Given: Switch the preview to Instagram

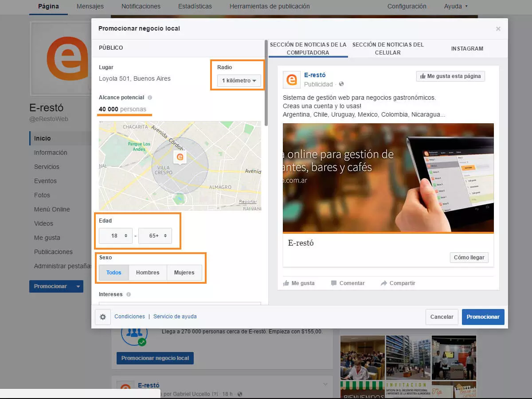Looking at the screenshot, I should tap(467, 49).
